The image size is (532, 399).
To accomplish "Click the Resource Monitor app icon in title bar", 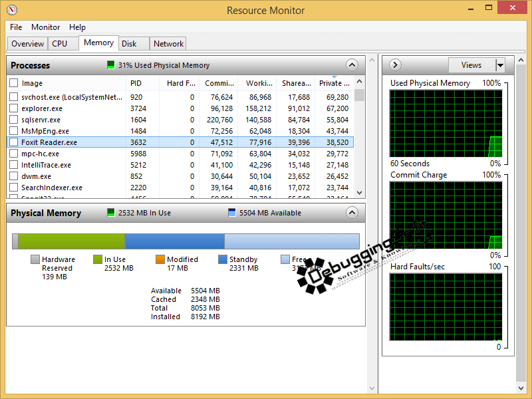I will (12, 9).
